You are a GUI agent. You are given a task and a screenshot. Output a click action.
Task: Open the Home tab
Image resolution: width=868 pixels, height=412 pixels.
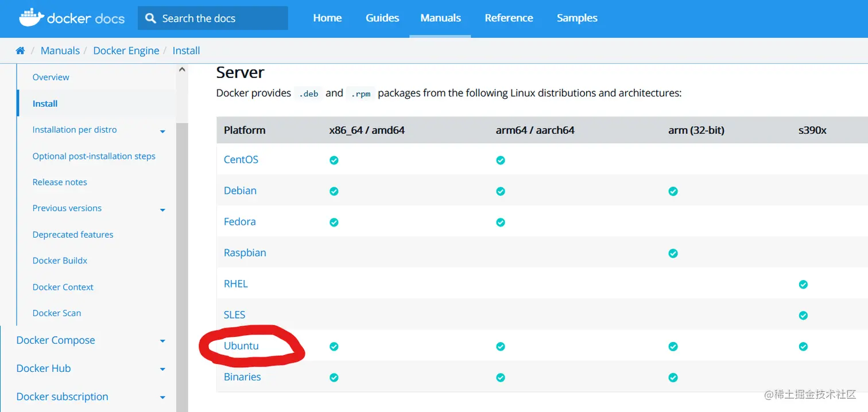tap(327, 18)
